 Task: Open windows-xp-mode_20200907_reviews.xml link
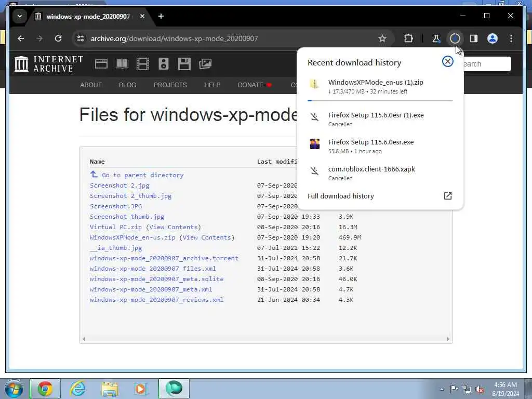click(156, 300)
